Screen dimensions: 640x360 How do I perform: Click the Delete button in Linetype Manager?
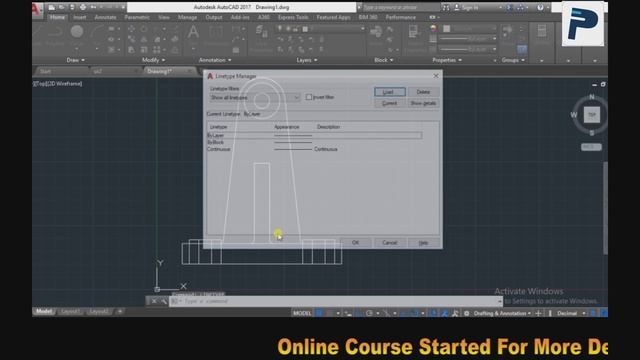(x=423, y=92)
